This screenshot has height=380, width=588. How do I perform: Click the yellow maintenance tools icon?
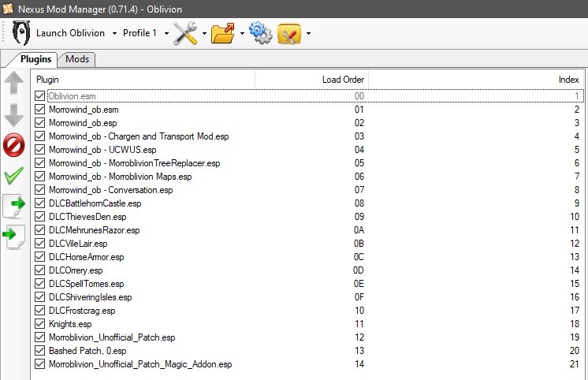point(289,34)
